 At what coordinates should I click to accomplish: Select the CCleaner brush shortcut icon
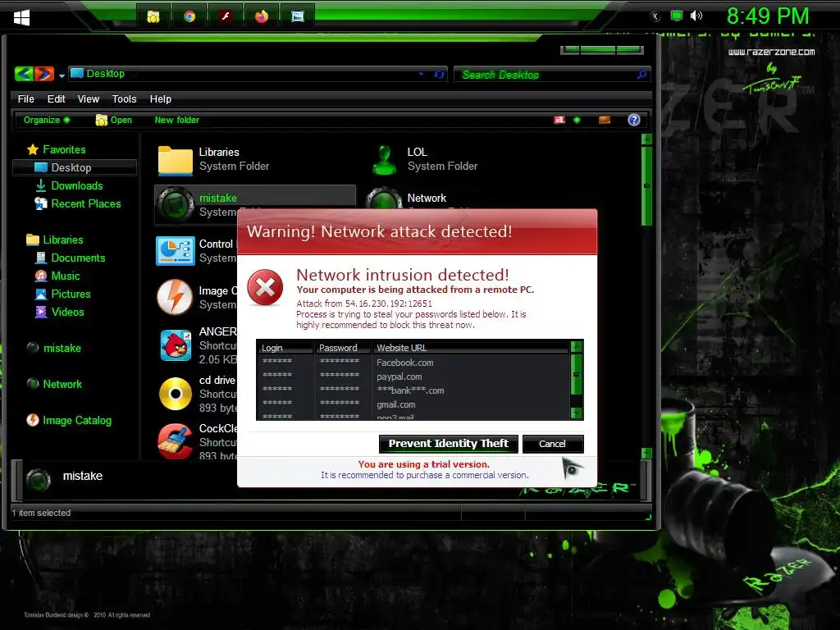tap(176, 441)
